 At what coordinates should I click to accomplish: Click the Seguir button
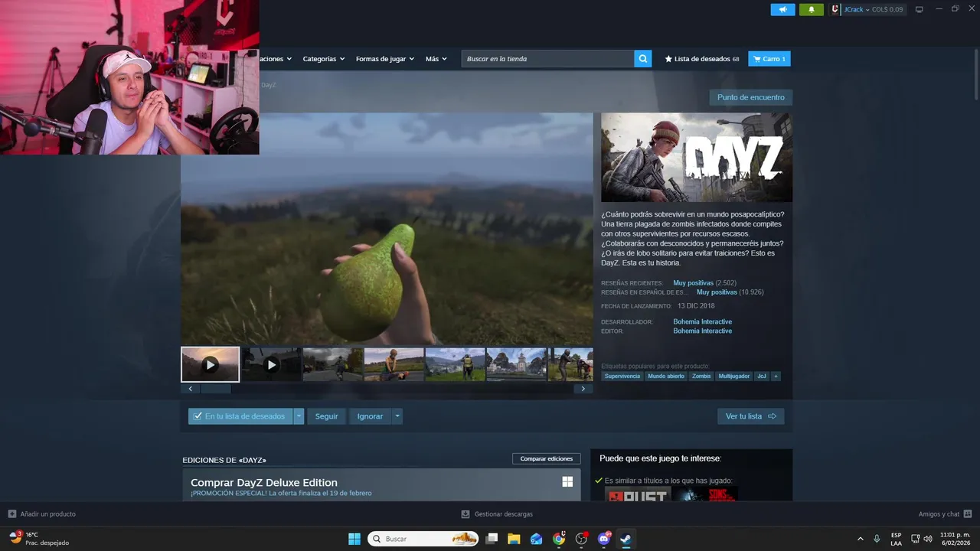pos(326,416)
